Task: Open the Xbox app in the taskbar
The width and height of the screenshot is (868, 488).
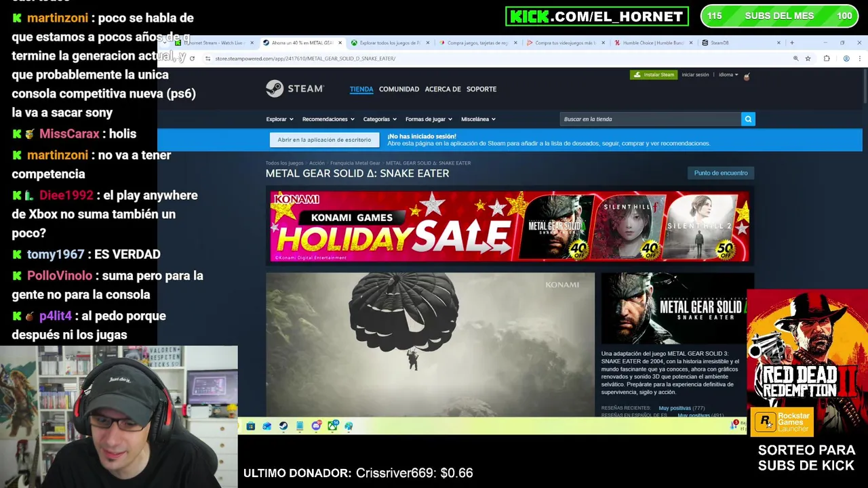Action: (x=333, y=426)
